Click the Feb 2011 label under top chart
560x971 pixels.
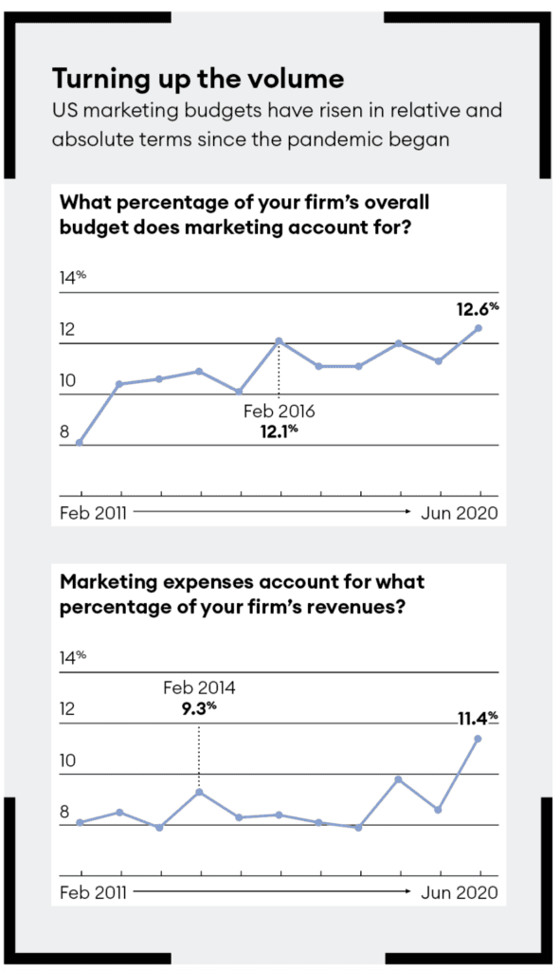pos(93,513)
